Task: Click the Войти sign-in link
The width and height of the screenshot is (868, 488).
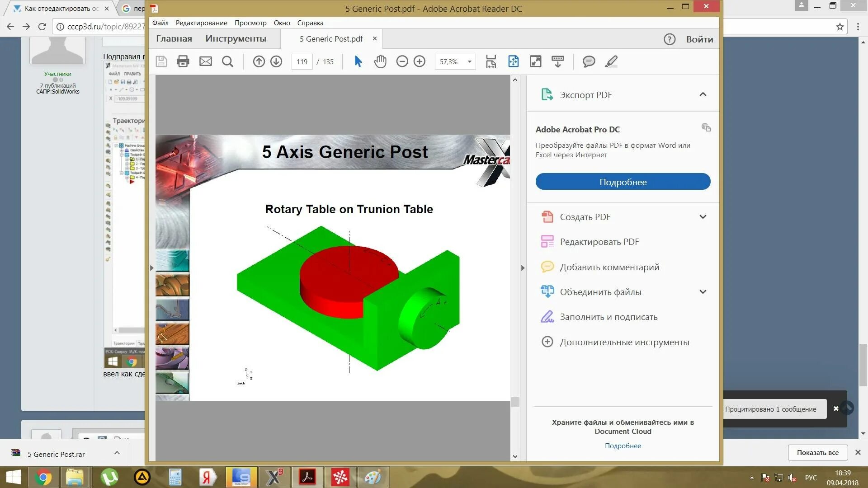Action: click(x=699, y=39)
